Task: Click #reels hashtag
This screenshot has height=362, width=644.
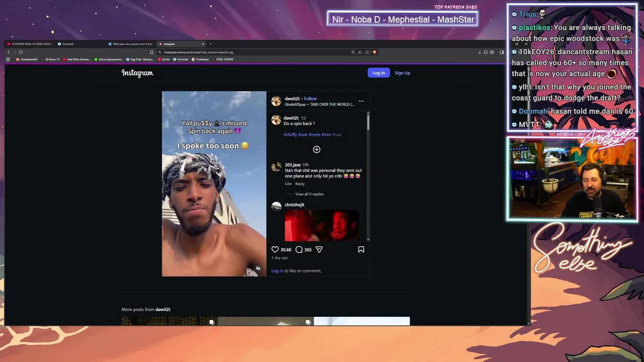Action: pyautogui.click(x=314, y=134)
